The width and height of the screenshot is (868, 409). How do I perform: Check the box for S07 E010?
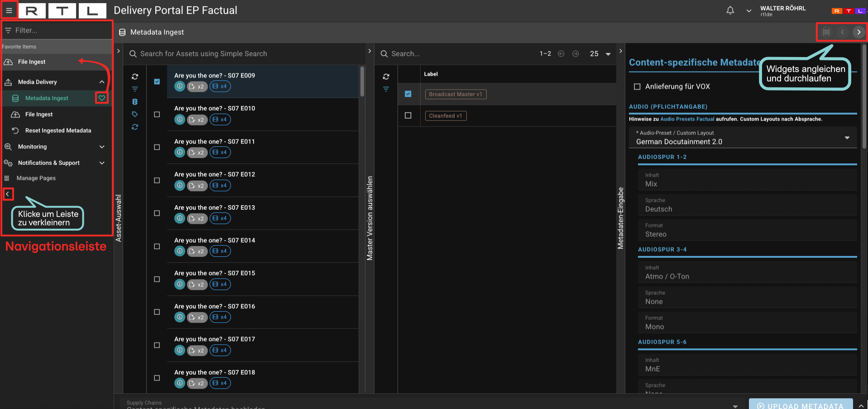[x=157, y=115]
